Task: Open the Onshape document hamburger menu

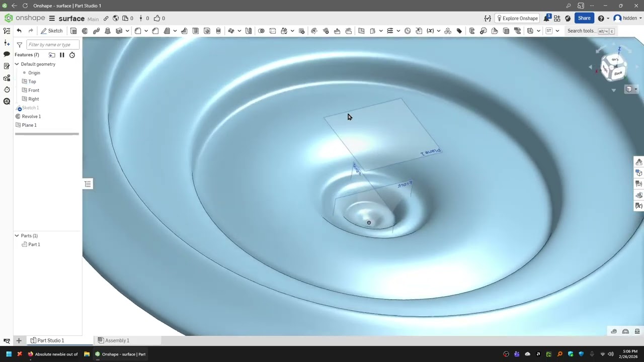Action: [x=52, y=18]
